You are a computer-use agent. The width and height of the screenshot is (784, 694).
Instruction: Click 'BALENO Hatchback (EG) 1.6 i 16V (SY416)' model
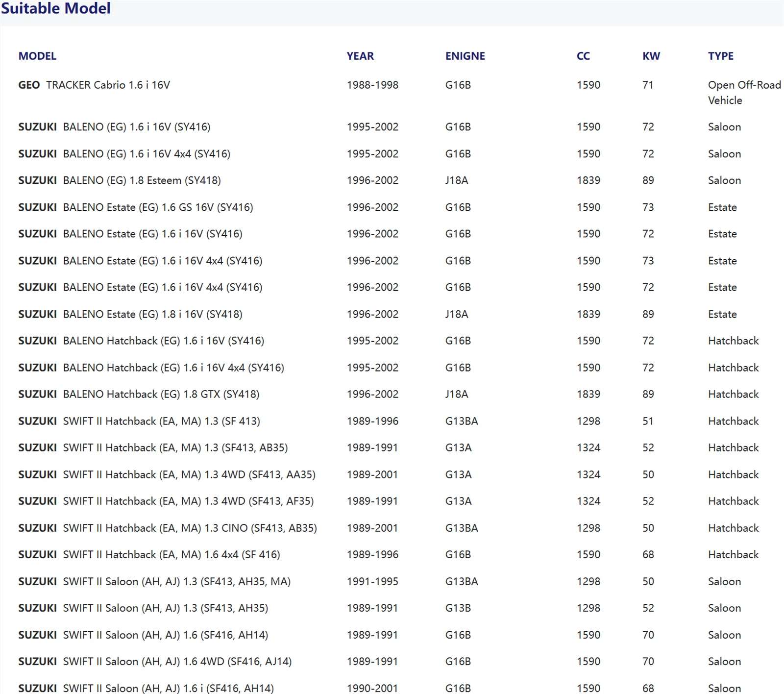click(164, 341)
